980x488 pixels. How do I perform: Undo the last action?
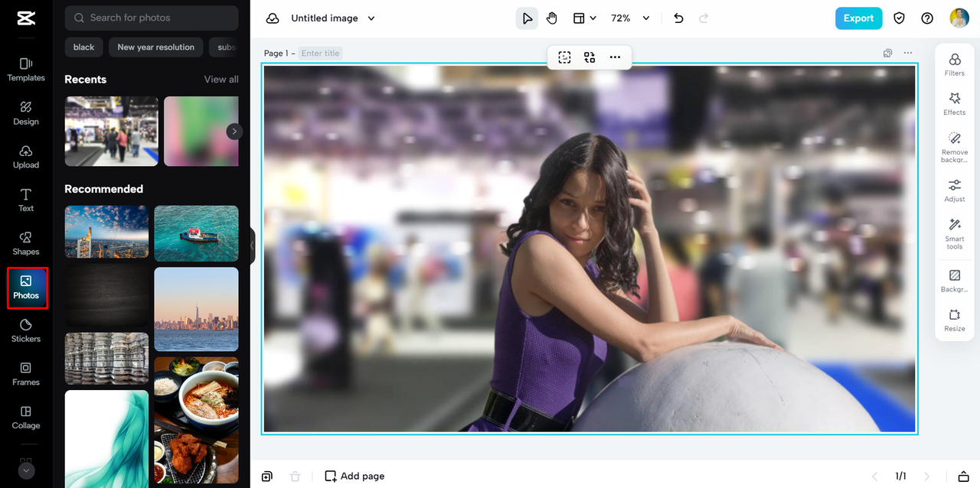tap(678, 18)
